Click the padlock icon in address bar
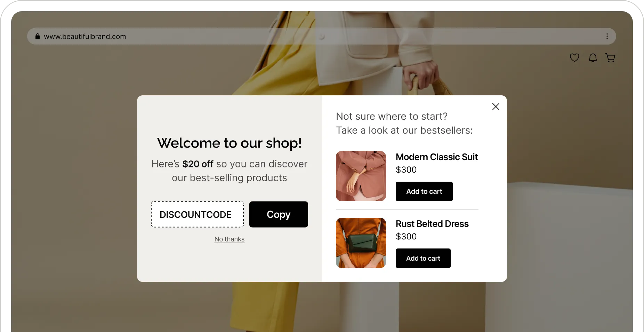The image size is (644, 332). click(x=38, y=36)
